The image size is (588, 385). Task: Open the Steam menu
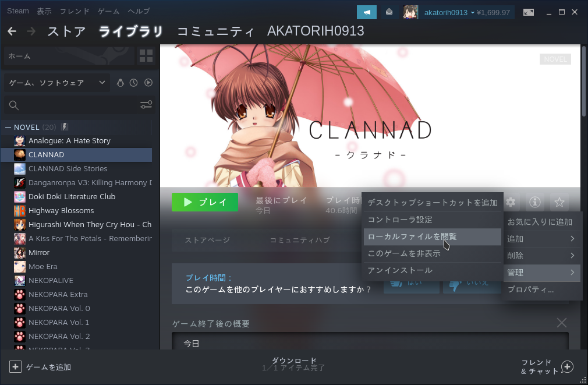[17, 11]
